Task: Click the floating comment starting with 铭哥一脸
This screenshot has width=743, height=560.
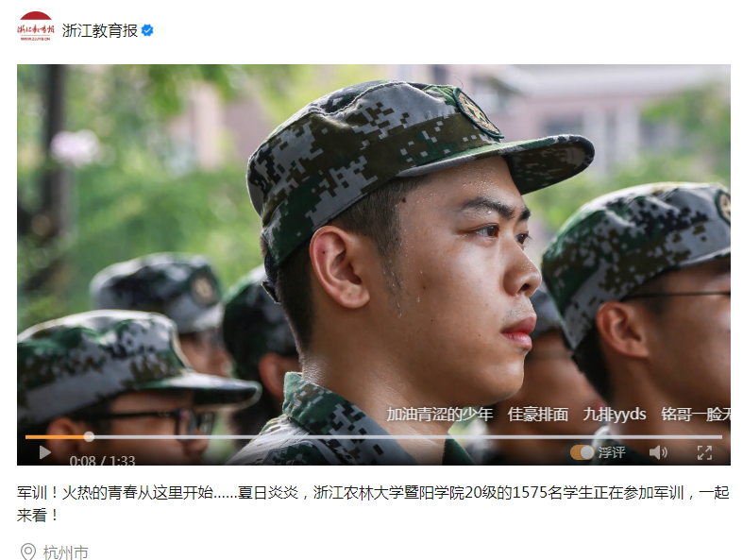Action: click(x=696, y=415)
